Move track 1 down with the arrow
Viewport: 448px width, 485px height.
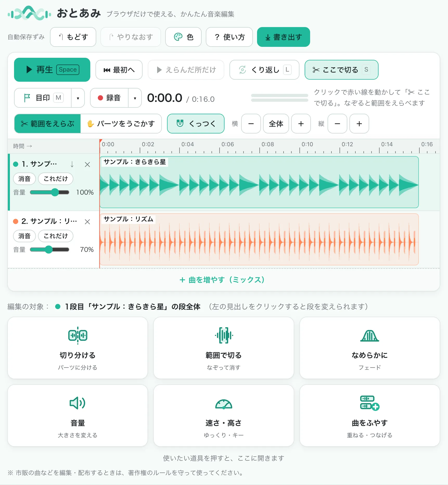[72, 164]
